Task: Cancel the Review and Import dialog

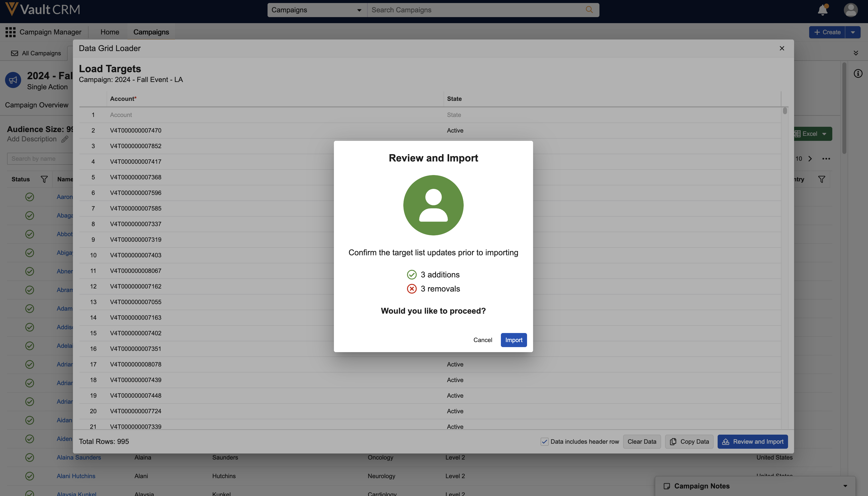Action: [483, 340]
